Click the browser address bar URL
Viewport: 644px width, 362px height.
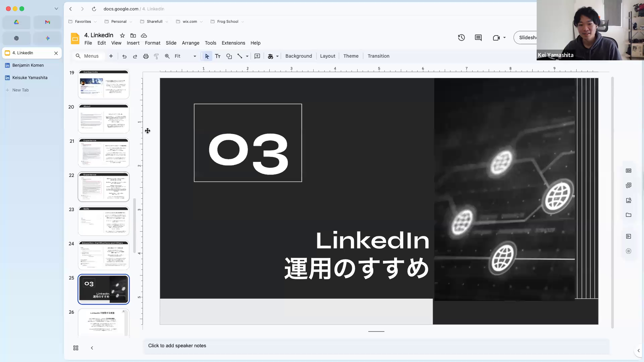click(134, 9)
